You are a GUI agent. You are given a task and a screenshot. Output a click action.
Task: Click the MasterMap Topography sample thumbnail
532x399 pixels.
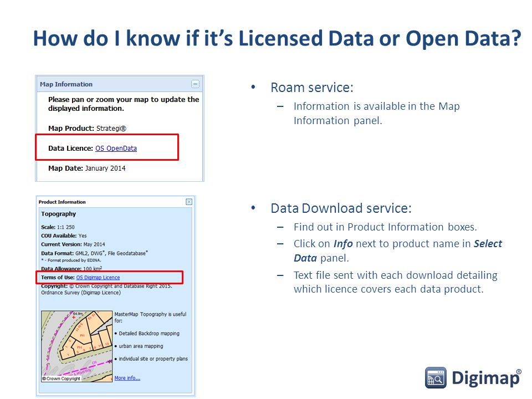(x=76, y=346)
